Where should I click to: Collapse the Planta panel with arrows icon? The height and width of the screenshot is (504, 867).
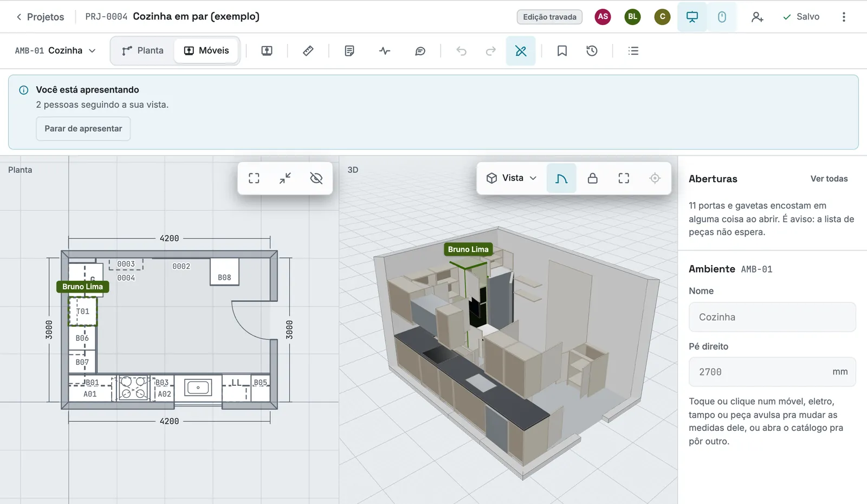(285, 178)
